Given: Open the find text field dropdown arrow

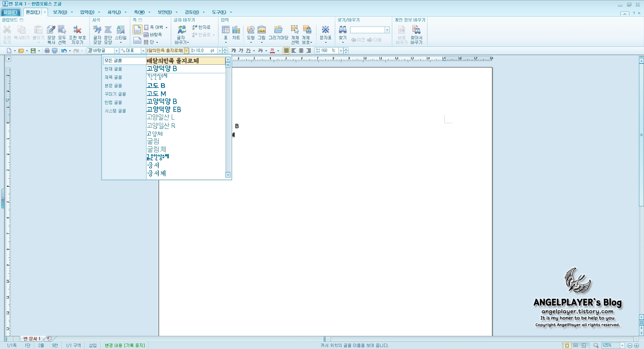Looking at the screenshot, I should 387,30.
